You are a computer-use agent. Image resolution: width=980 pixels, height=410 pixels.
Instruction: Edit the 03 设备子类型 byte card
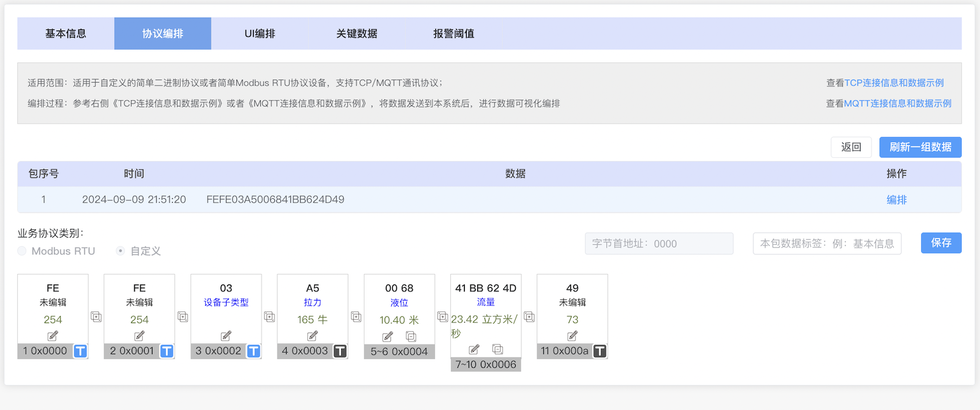226,336
